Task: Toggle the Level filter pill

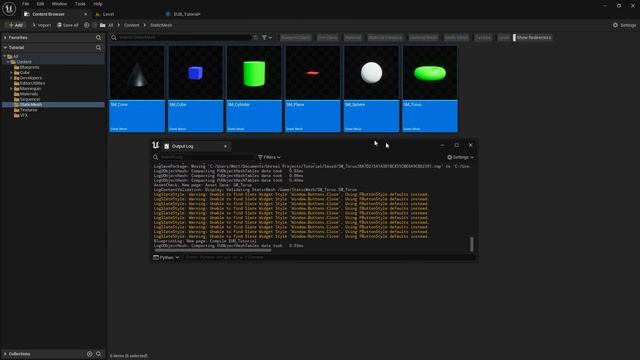Action: click(504, 38)
